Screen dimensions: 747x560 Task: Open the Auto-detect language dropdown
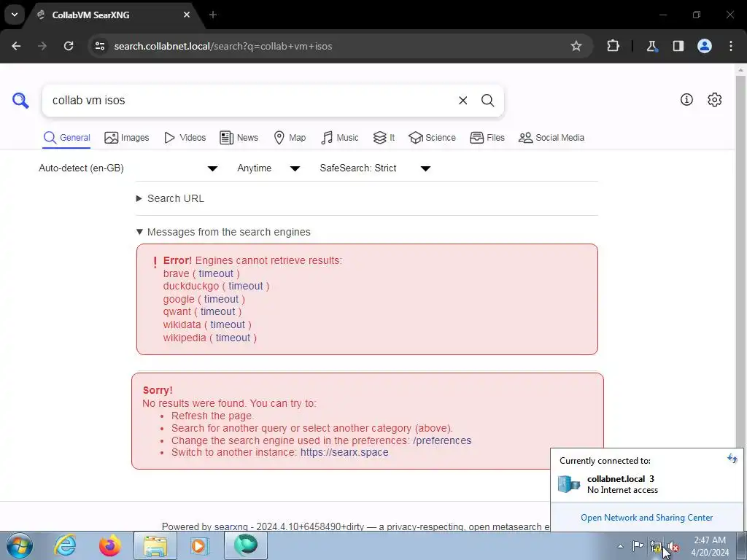[128, 168]
